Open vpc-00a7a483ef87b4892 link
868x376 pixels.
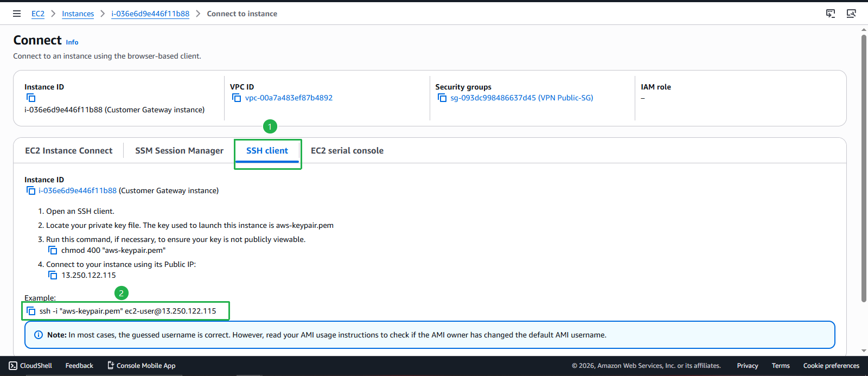[x=289, y=98]
